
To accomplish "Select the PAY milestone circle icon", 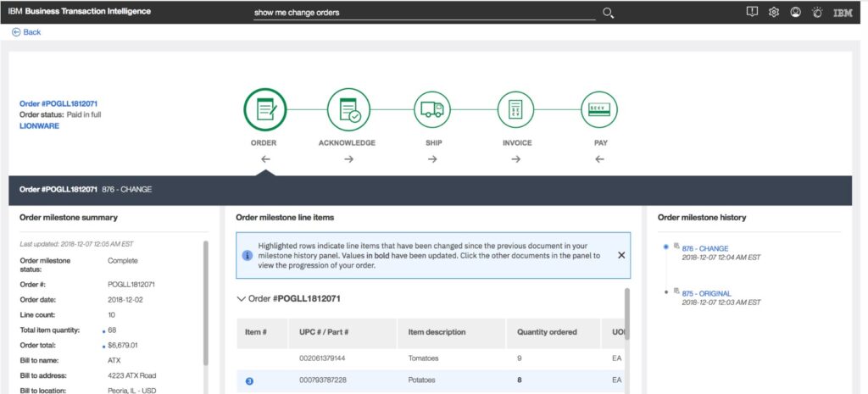I will coord(599,109).
